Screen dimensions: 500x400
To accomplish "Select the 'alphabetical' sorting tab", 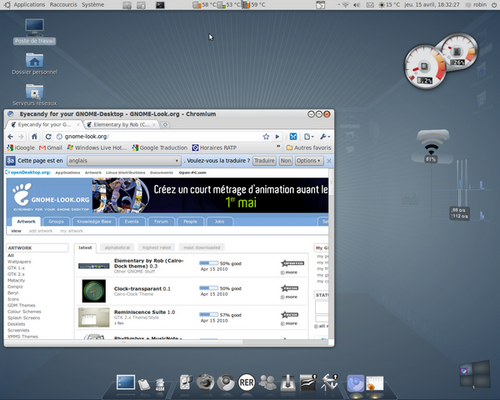I will pyautogui.click(x=117, y=247).
